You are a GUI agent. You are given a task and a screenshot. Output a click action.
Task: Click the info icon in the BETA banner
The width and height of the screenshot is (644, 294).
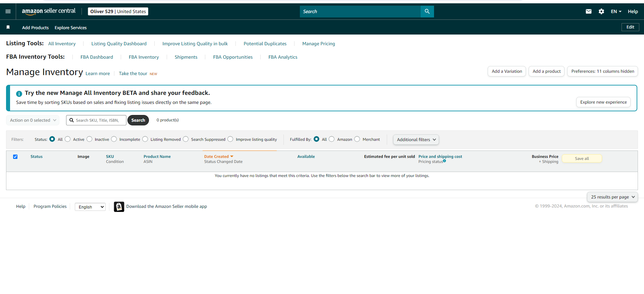19,94
